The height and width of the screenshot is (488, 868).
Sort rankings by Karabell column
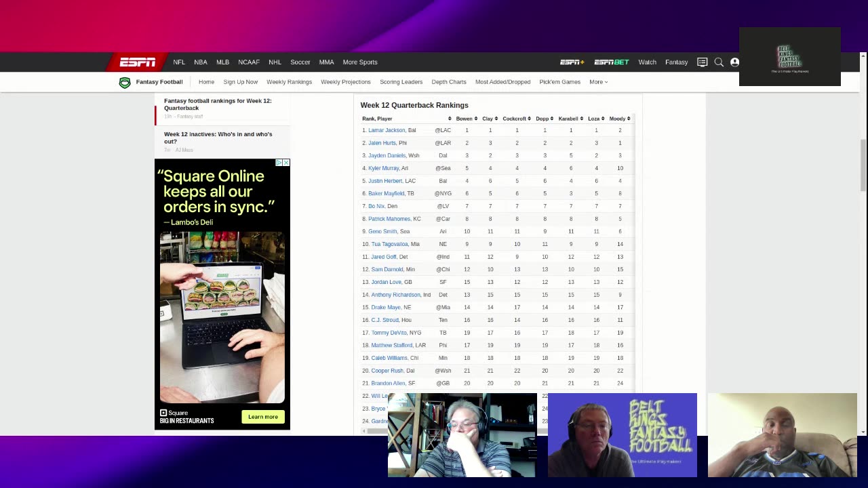point(571,119)
